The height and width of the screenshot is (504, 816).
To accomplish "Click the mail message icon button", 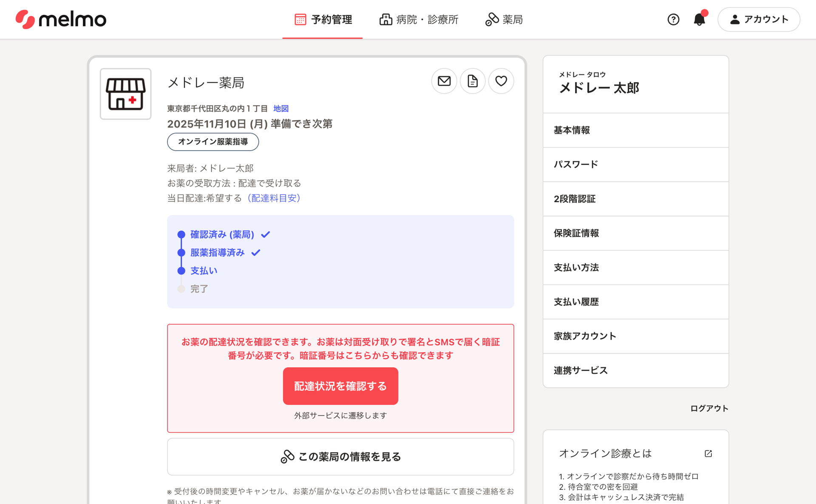I will [444, 81].
